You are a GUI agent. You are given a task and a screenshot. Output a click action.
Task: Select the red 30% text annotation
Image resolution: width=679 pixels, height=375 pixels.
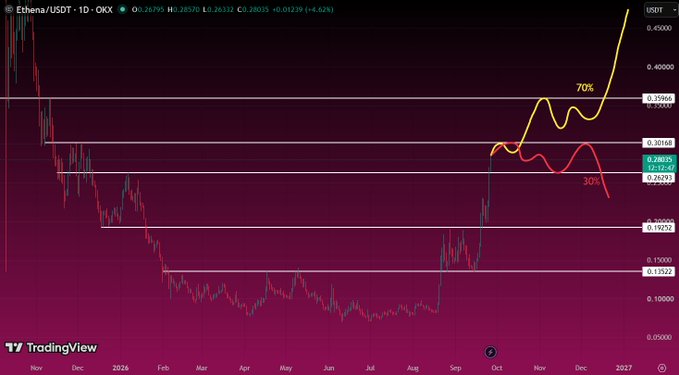(x=591, y=181)
